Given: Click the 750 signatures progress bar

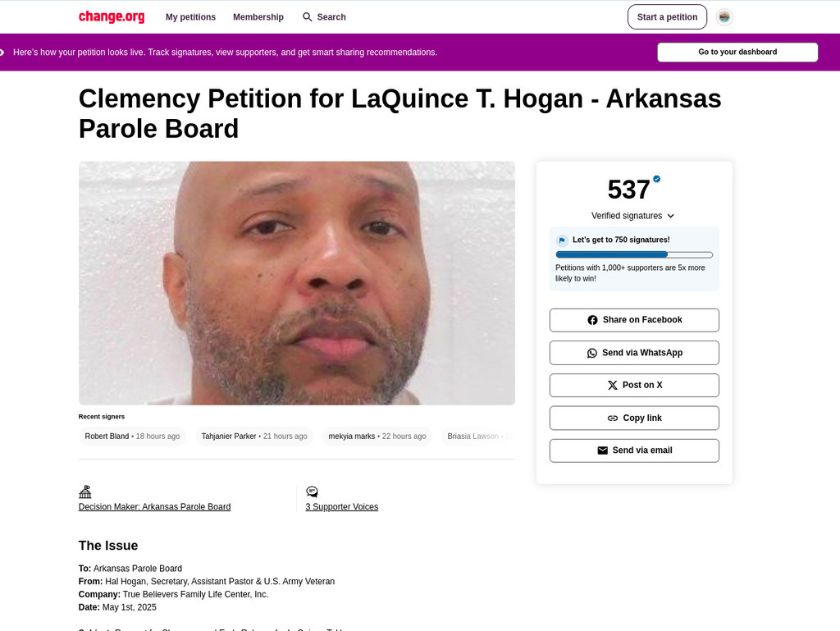Looking at the screenshot, I should (634, 255).
